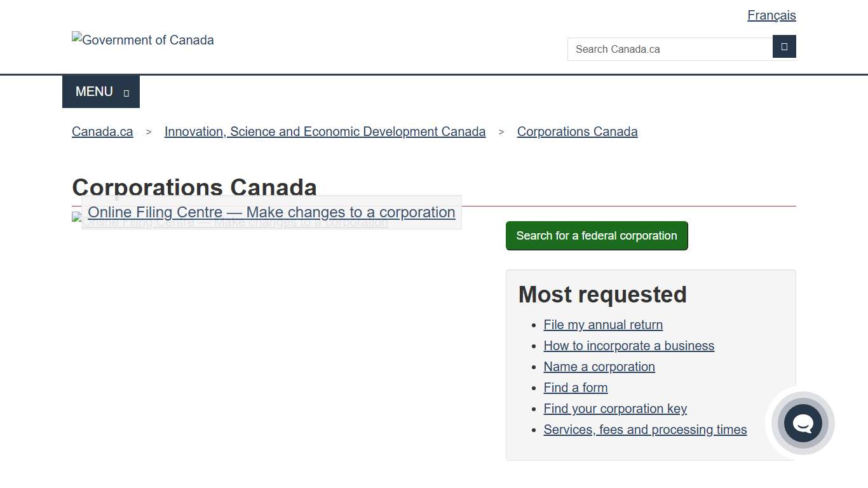The height and width of the screenshot is (488, 868).
Task: Select File my annual return
Action: pos(602,325)
